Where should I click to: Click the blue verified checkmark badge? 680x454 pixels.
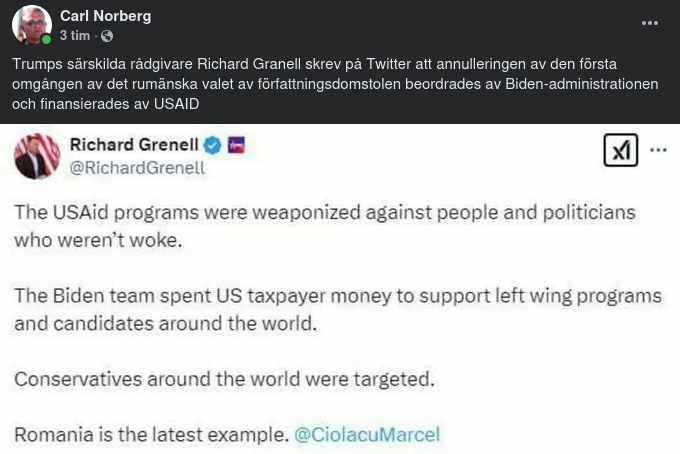pos(213,146)
